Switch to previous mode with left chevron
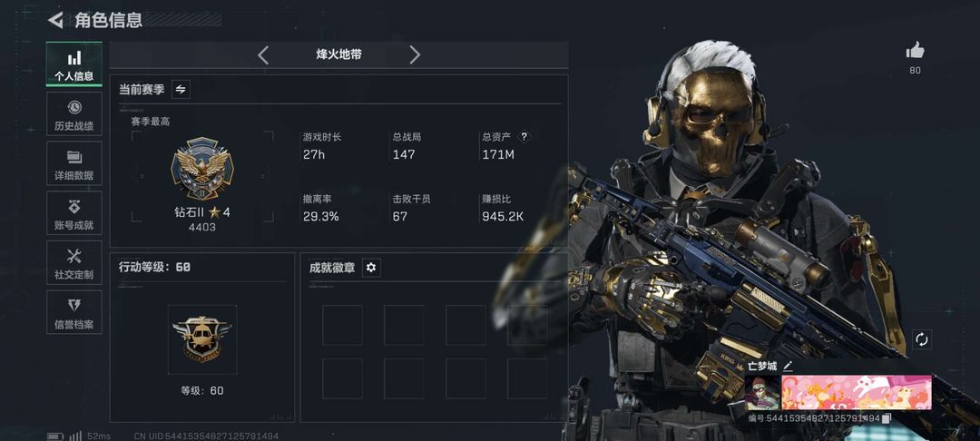 tap(263, 55)
